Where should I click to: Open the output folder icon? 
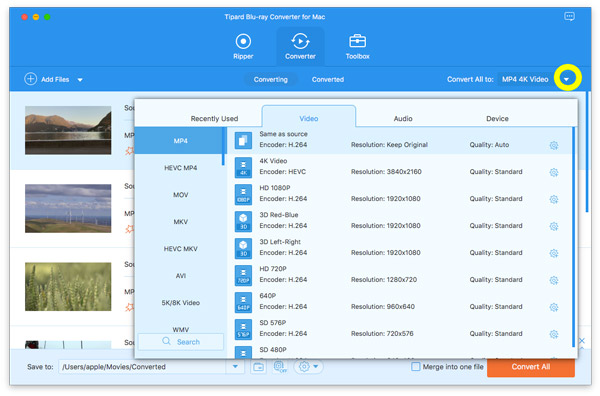(x=259, y=367)
